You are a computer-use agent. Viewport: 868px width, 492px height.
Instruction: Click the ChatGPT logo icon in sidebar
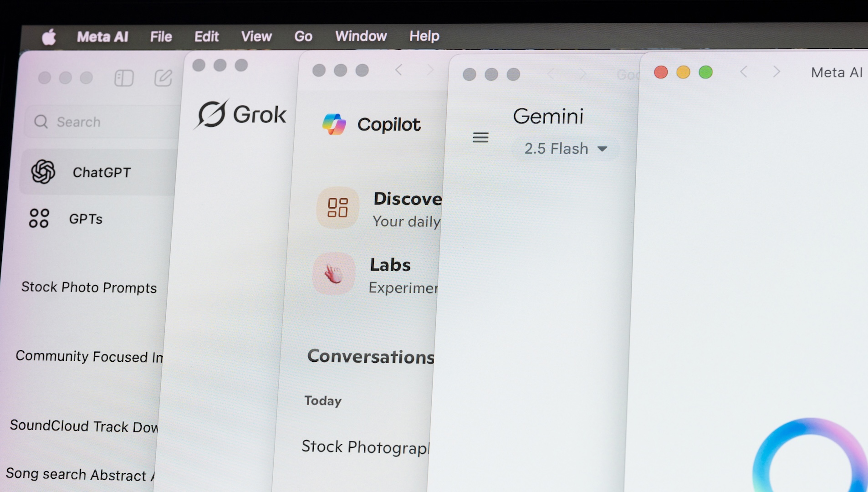(x=43, y=172)
